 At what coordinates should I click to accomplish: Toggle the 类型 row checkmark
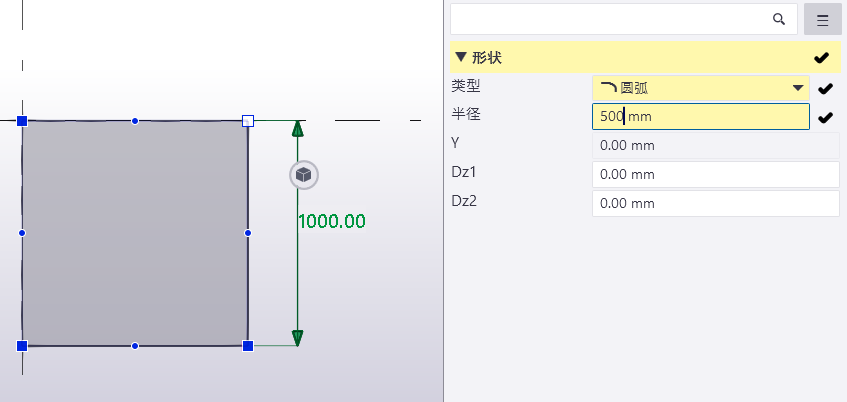tap(825, 88)
